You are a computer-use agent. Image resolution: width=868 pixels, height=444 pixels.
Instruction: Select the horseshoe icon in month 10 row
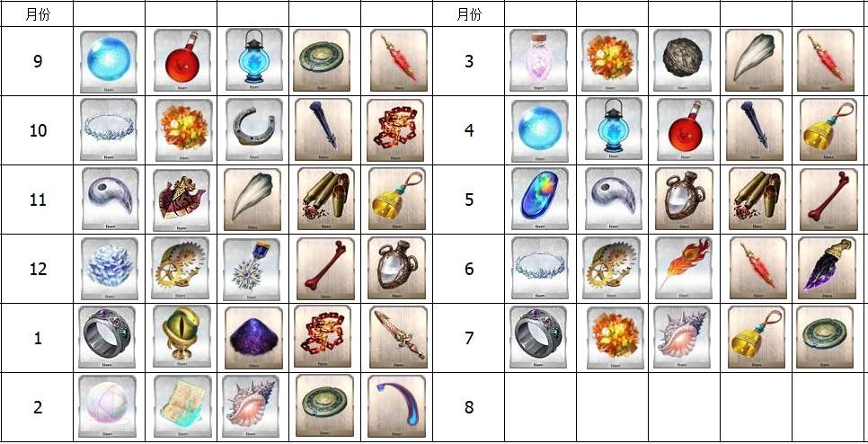click(253, 130)
